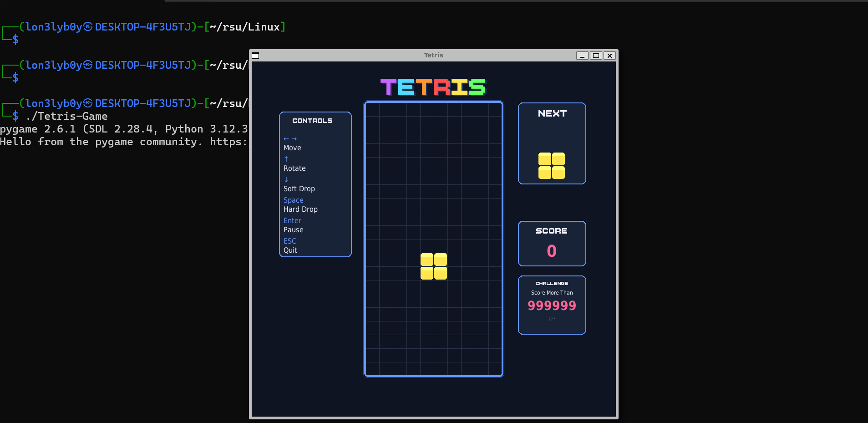Click the yellow falling block in the playfield
The height and width of the screenshot is (423, 868).
[x=433, y=266]
